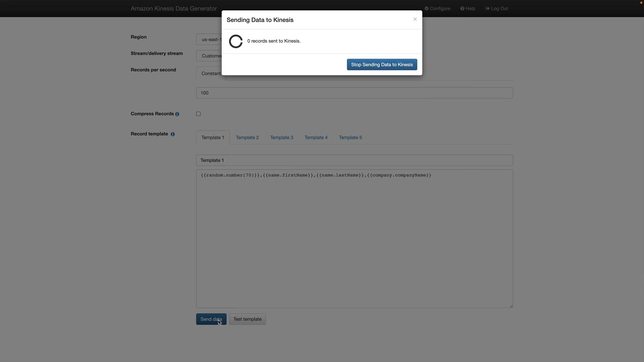644x362 pixels.
Task: Select the Constant records tab
Action: point(211,74)
